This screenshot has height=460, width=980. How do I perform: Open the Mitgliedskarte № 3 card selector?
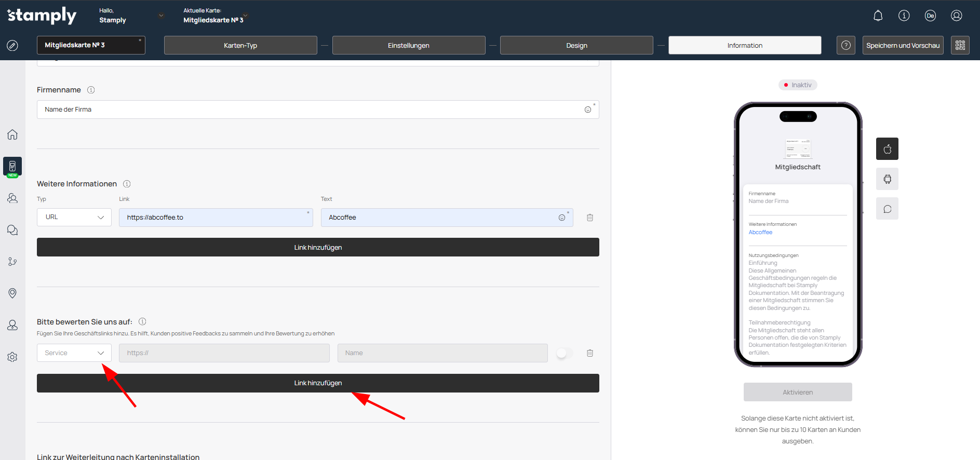pos(91,45)
